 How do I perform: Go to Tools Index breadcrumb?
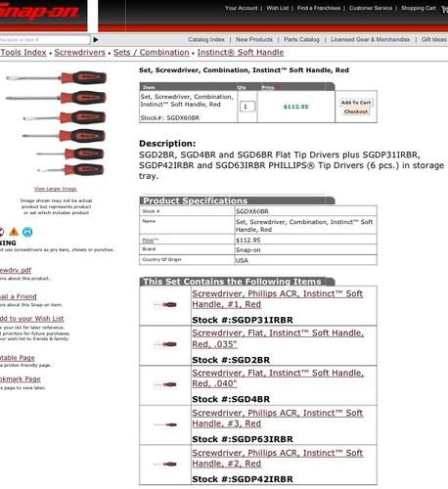pyautogui.click(x=23, y=53)
